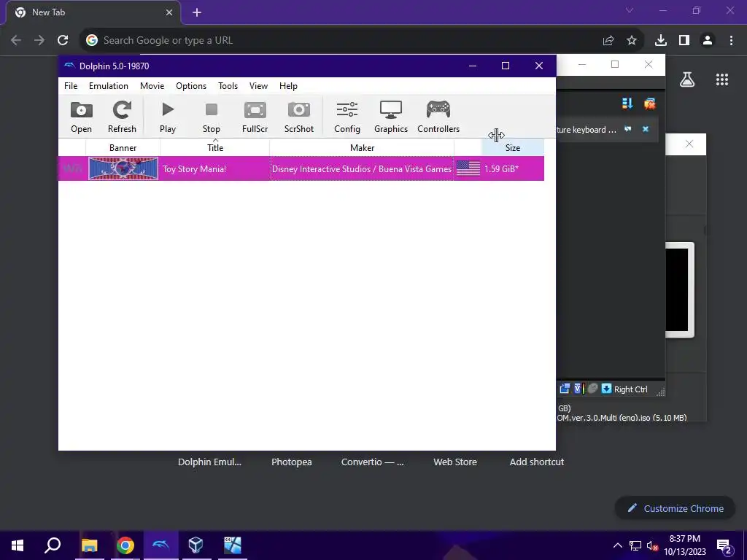Toggle Chrome side panel
This screenshot has height=560, width=747.
point(684,41)
